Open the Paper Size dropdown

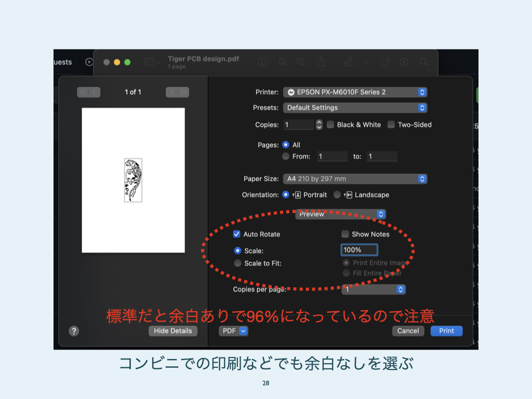[x=355, y=179]
